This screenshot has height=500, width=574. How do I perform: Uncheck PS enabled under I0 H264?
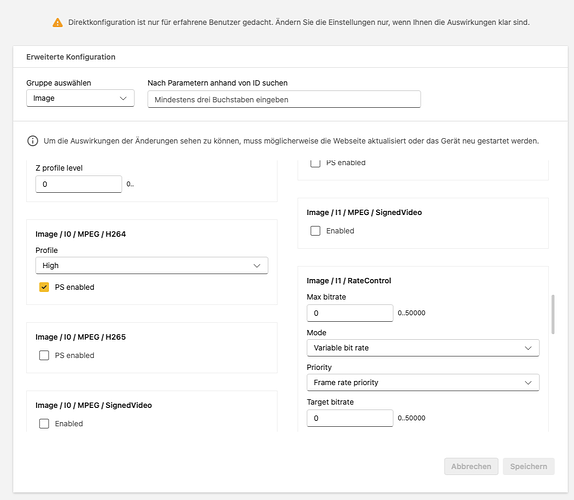pyautogui.click(x=44, y=287)
